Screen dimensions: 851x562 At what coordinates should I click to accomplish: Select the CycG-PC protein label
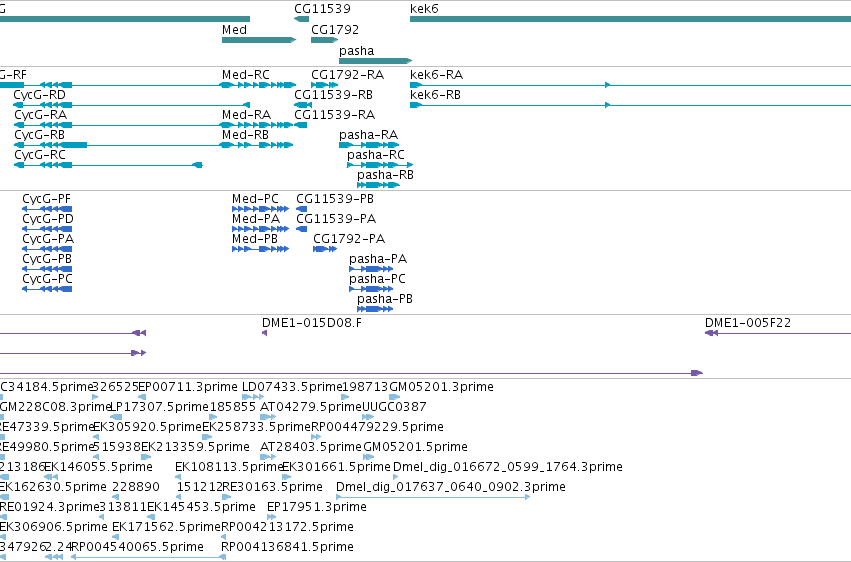pyautogui.click(x=47, y=279)
